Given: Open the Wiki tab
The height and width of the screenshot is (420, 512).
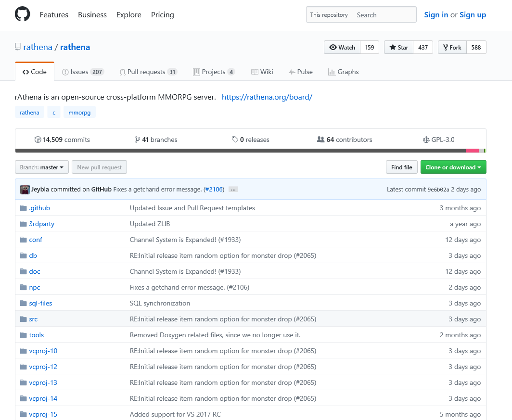Looking at the screenshot, I should tap(262, 72).
